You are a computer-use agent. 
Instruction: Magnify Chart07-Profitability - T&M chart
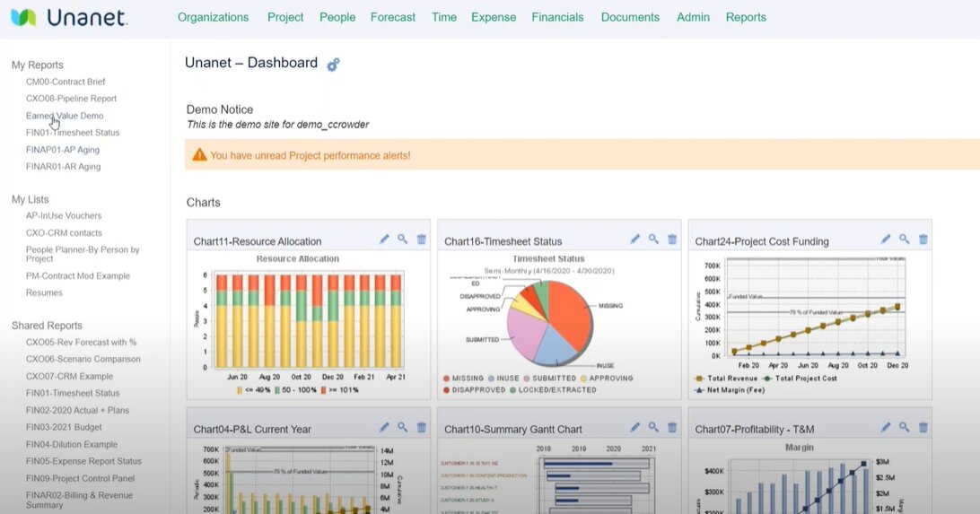[905, 428]
